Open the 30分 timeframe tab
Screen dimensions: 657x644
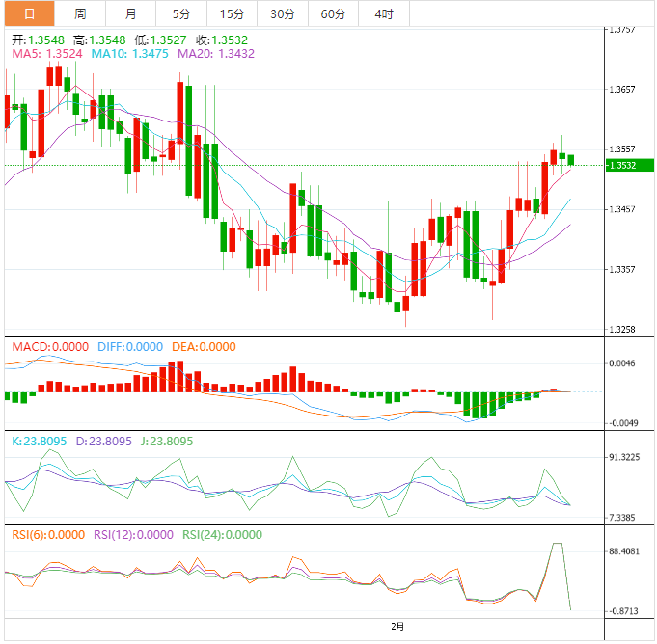coord(283,13)
